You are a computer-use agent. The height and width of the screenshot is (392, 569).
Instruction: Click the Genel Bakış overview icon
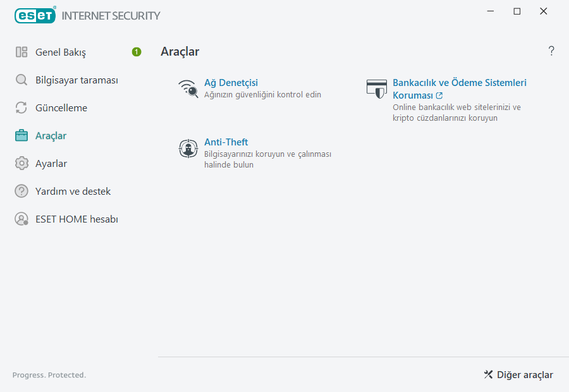[21, 52]
